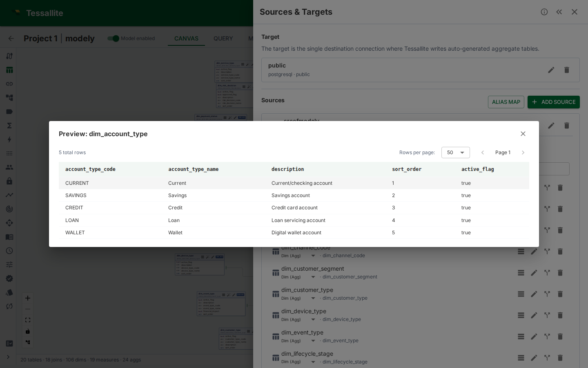Image resolution: width=588 pixels, height=368 pixels.
Task: Delete the public target connection
Action: coord(567,70)
